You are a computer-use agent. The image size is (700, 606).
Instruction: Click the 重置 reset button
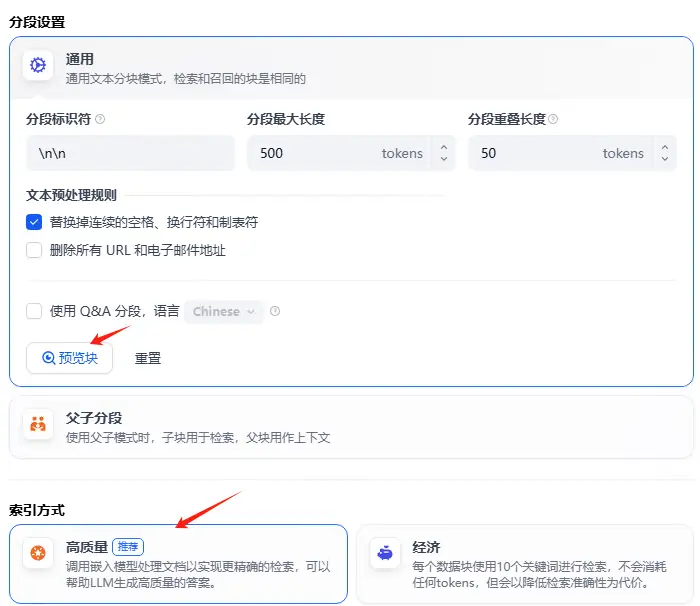point(148,358)
